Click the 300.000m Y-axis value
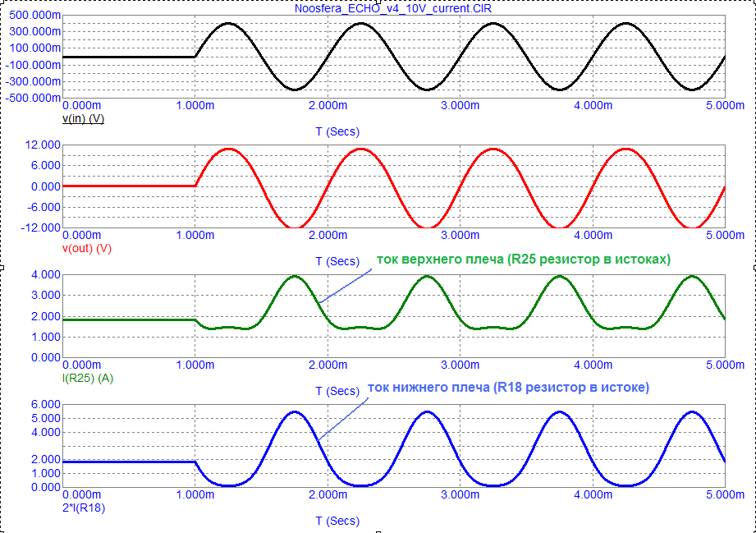 point(34,32)
